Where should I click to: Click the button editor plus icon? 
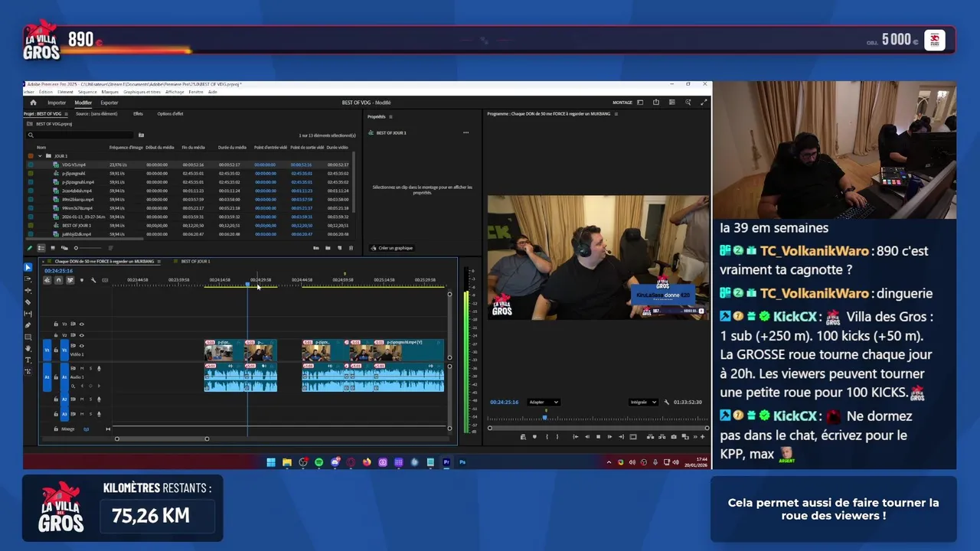[703, 437]
